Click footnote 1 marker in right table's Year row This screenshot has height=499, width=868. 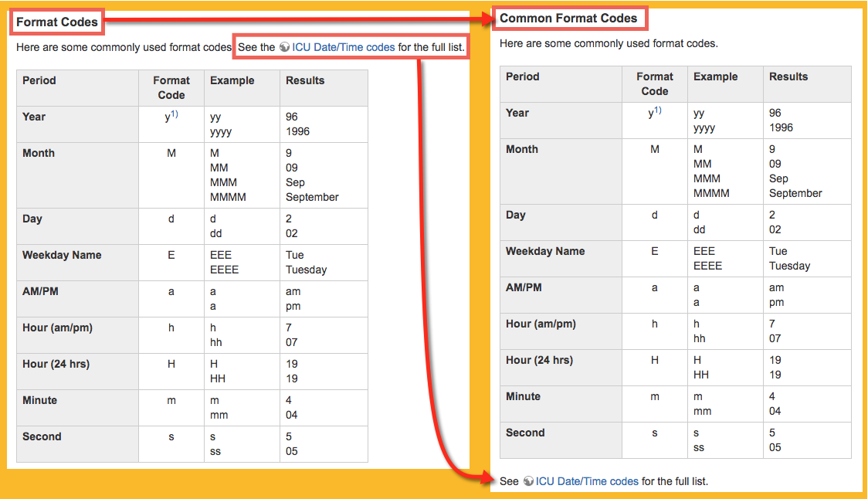point(658,111)
